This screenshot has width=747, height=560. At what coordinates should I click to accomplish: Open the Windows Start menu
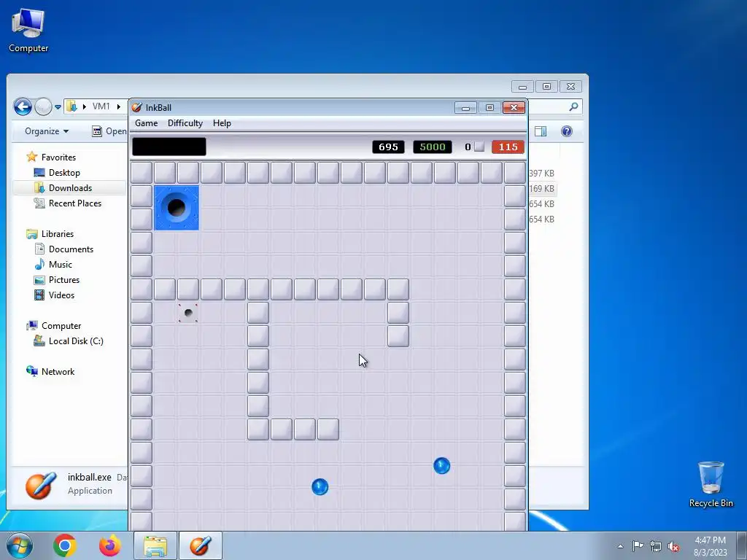coord(19,545)
